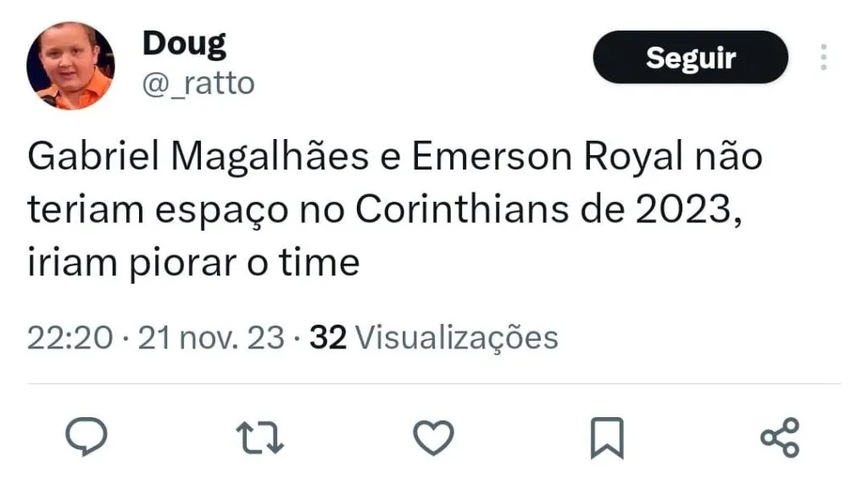Like the tweet with the heart icon
The image size is (868, 479).
[x=433, y=437]
